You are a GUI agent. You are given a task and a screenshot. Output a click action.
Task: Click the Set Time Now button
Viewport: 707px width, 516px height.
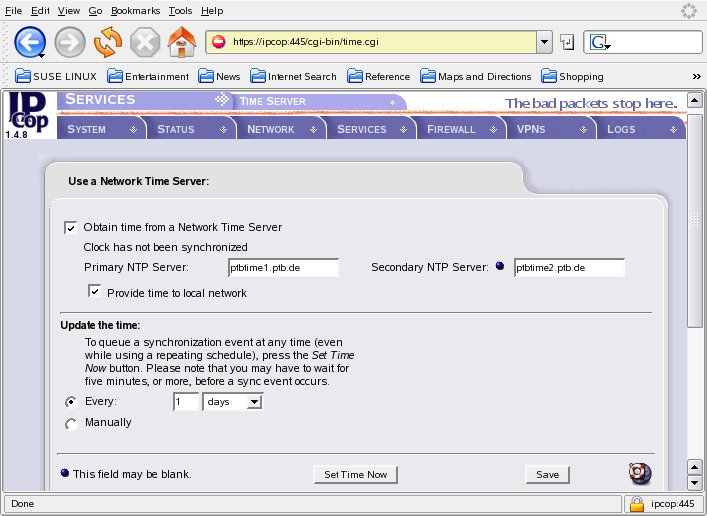[x=355, y=474]
